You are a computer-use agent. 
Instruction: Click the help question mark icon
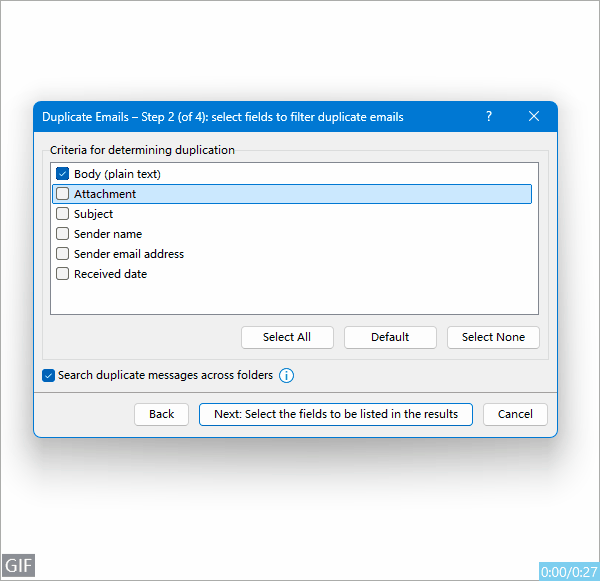489,117
